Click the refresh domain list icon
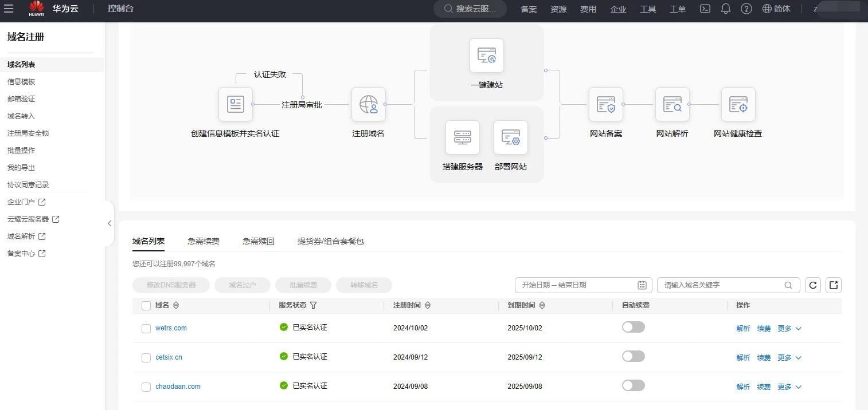 813,285
